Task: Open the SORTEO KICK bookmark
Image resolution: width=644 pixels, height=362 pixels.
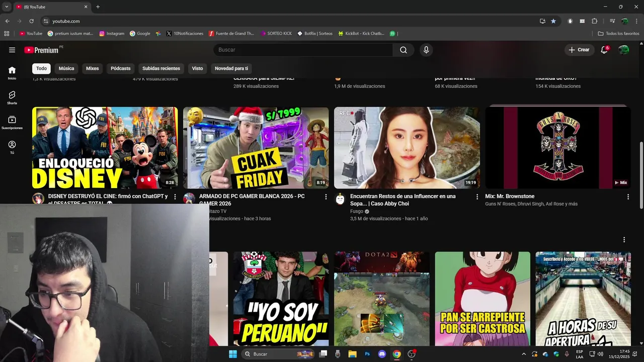Action: pyautogui.click(x=276, y=34)
